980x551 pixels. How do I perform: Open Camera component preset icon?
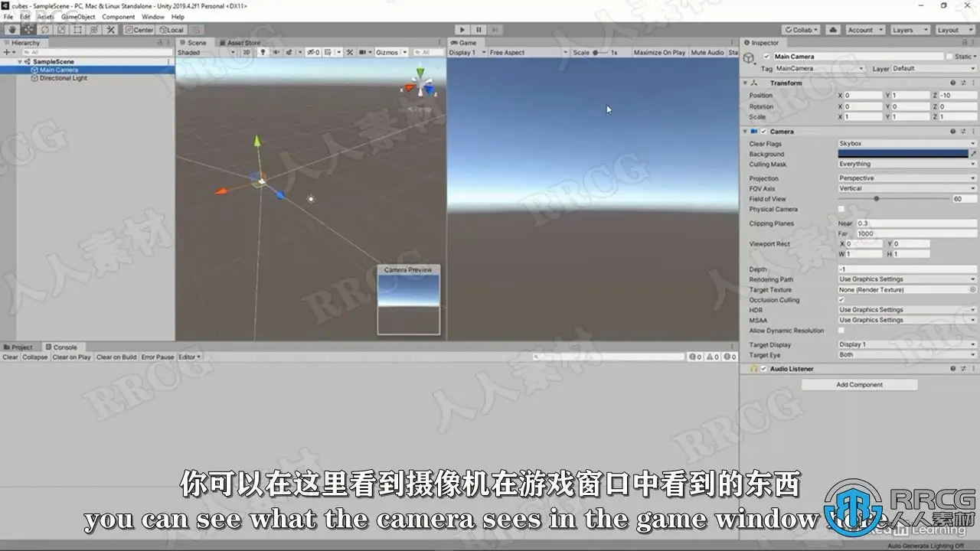coord(963,131)
